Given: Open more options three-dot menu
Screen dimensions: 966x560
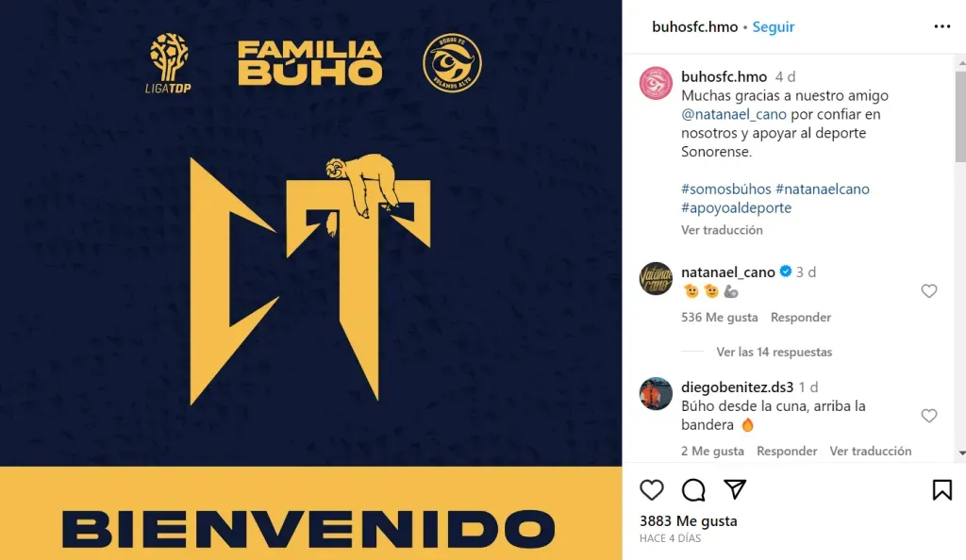Looking at the screenshot, I should pos(942,26).
